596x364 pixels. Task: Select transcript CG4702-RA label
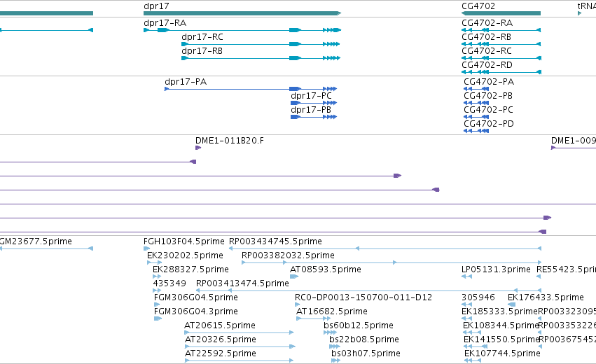point(487,23)
